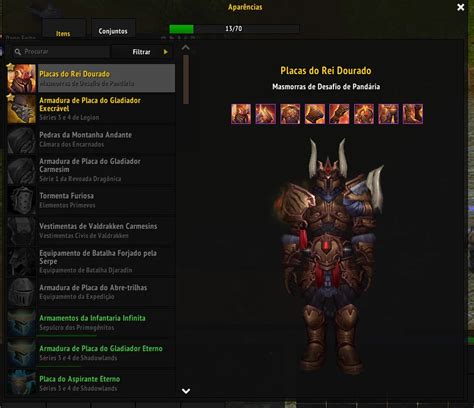474x408 pixels.
Task: Click the Armadura de Placa do Abre-trilhas helmet icon
Action: pyautogui.click(x=22, y=292)
